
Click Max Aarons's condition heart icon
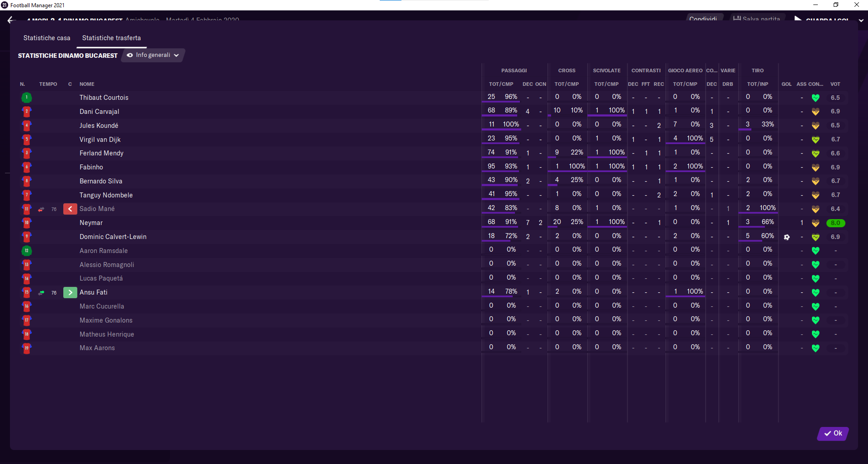tap(816, 348)
